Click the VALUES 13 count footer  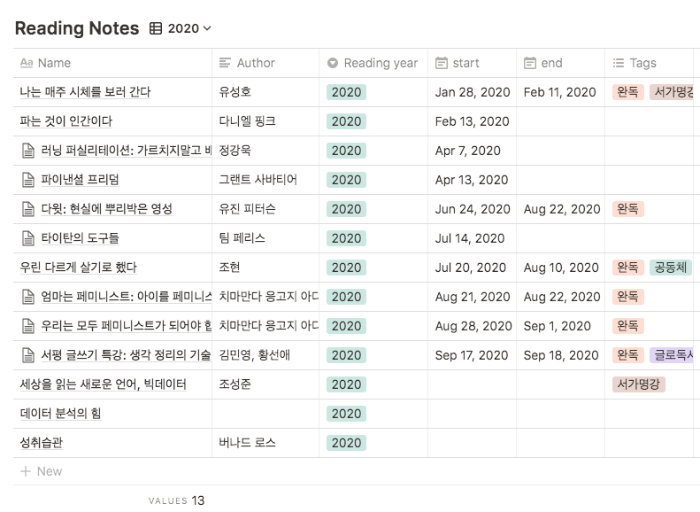pos(177,500)
